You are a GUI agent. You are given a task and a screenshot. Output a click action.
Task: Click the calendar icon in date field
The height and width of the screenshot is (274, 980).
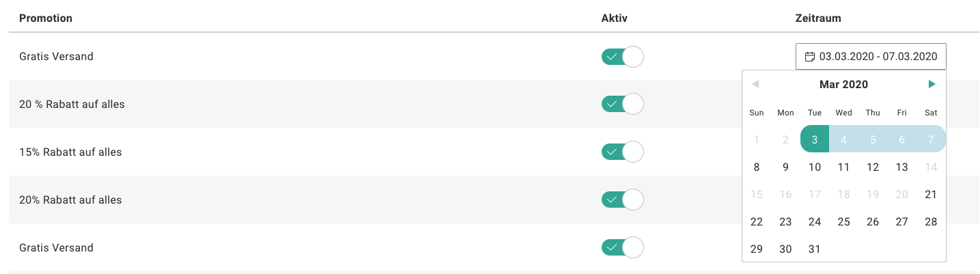(x=810, y=56)
